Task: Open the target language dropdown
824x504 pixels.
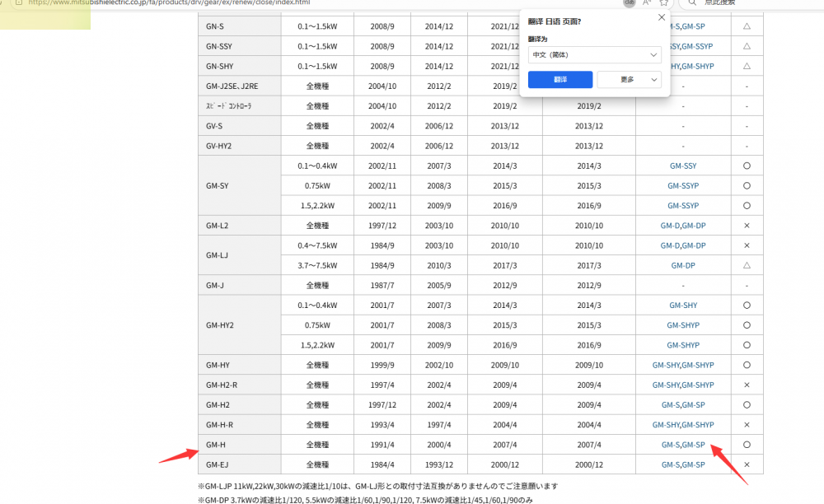Action: pos(594,55)
